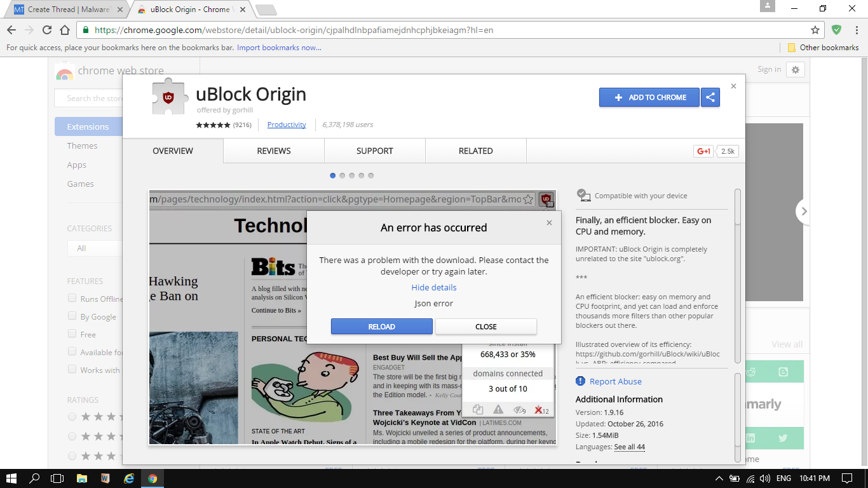Go back using the browser back arrow
The height and width of the screenshot is (488, 868).
pyautogui.click(x=11, y=30)
